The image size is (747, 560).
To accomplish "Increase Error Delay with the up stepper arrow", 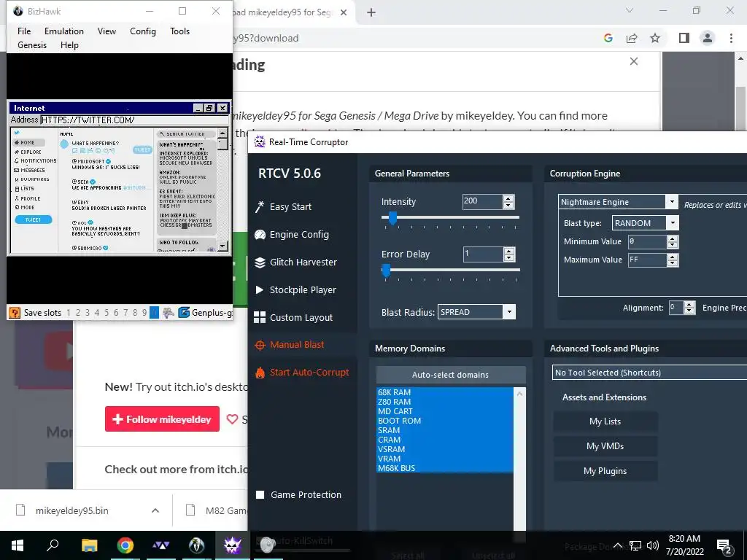I will click(x=508, y=251).
